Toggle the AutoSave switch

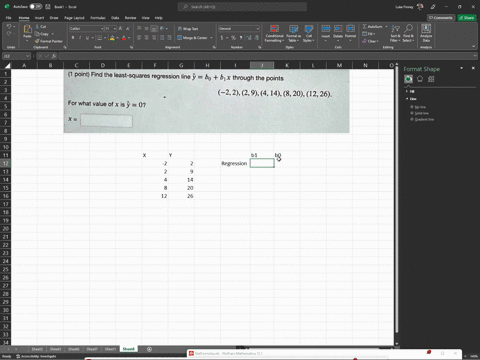tap(36, 6)
